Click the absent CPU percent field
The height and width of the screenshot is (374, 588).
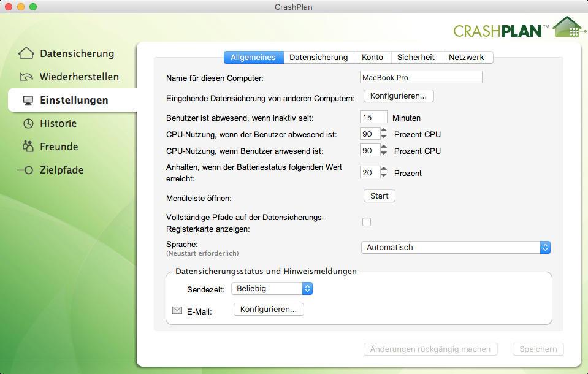click(370, 134)
